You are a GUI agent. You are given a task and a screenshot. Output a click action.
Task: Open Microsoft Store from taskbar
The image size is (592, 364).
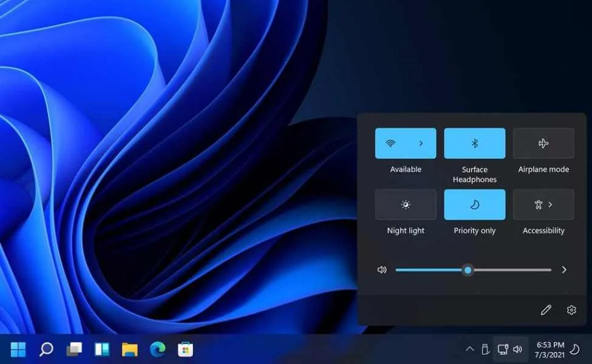click(185, 349)
